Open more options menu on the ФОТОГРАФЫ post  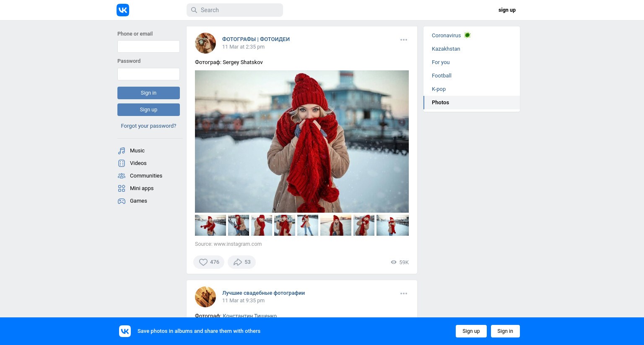point(404,40)
